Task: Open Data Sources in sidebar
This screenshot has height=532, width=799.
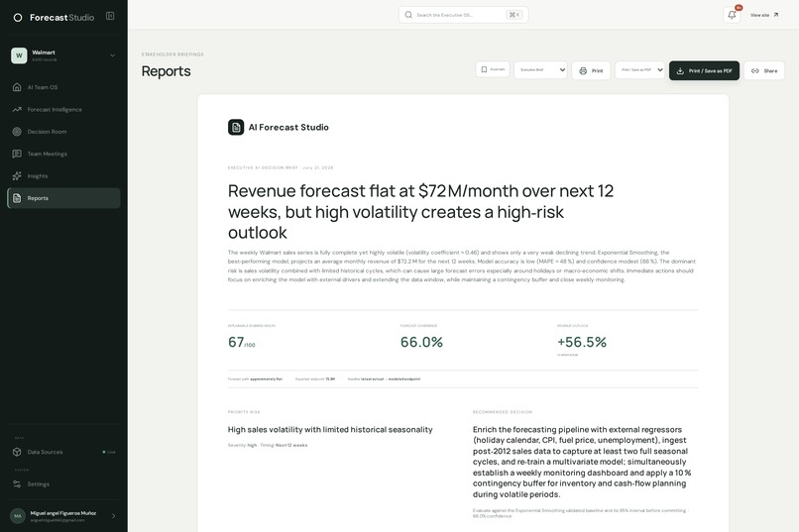Action: [x=63, y=452]
